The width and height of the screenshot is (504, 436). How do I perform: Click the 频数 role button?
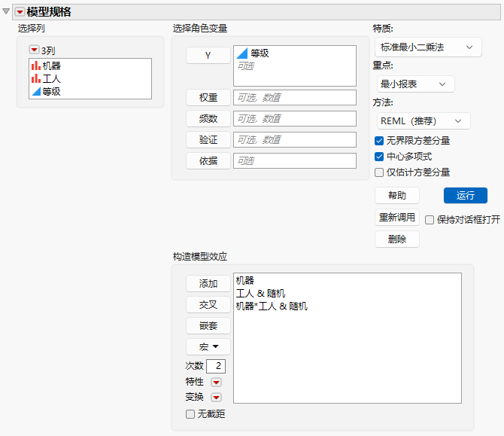208,119
